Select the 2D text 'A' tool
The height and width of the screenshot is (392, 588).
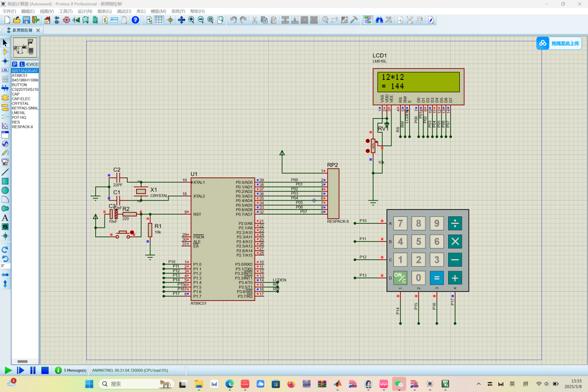5,217
